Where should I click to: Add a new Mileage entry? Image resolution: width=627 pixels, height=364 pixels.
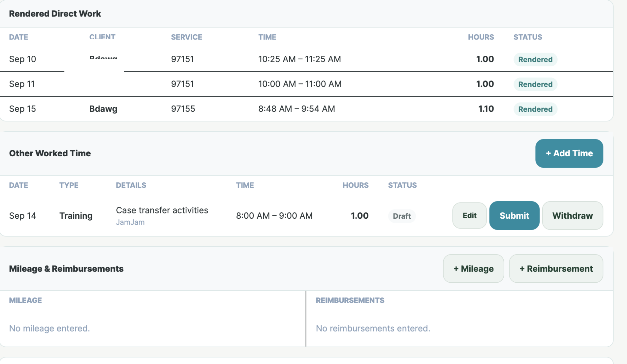[x=473, y=269]
